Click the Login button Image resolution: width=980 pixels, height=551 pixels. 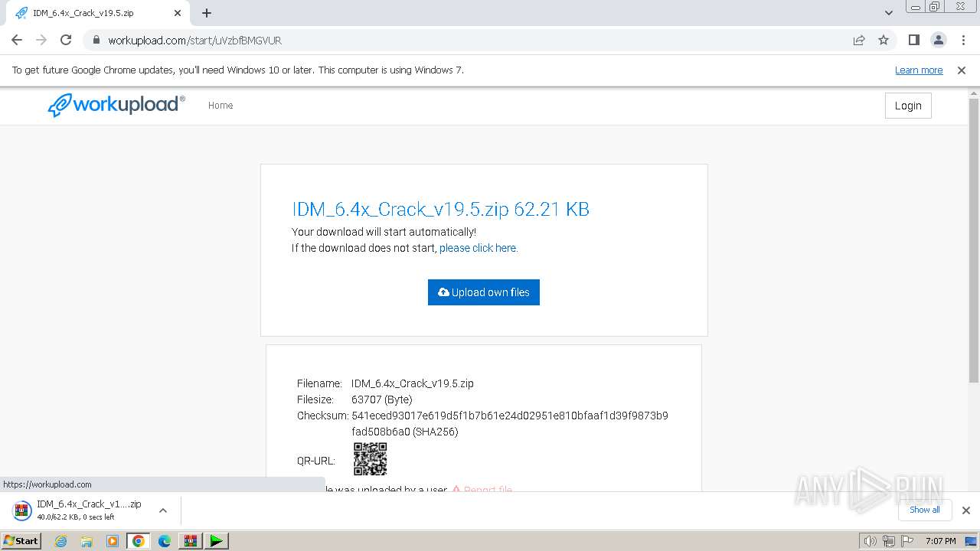[908, 106]
